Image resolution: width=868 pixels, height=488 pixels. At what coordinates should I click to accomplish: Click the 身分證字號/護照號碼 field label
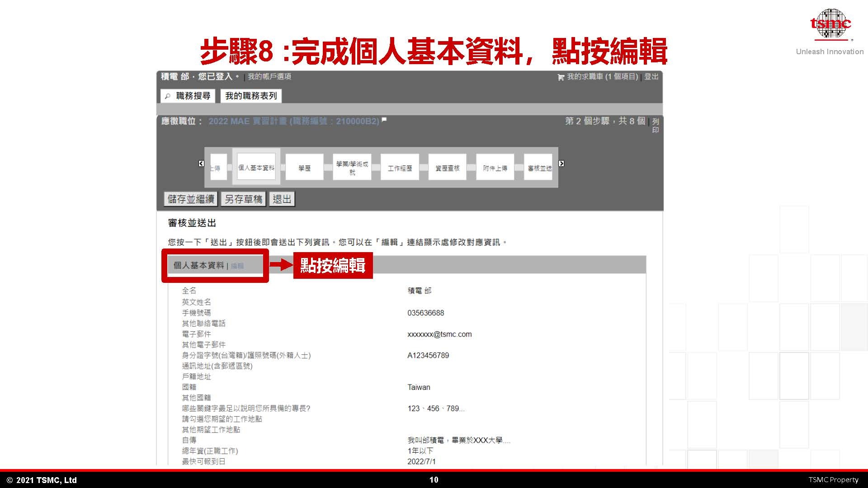coord(246,356)
